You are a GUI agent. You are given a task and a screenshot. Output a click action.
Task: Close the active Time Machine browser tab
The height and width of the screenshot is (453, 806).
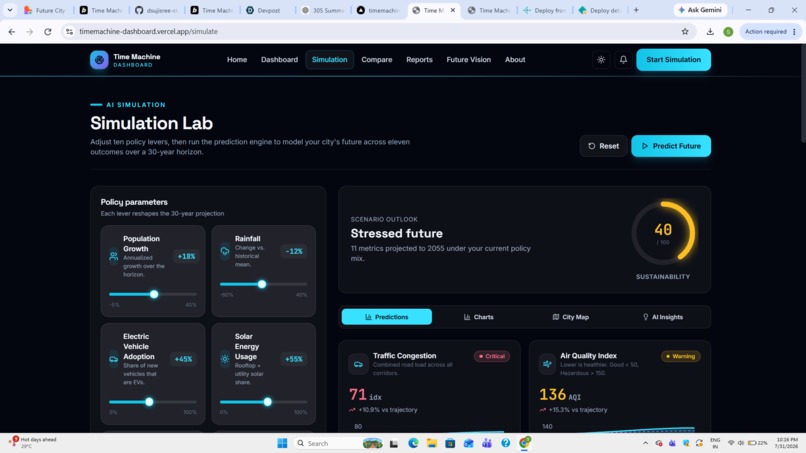click(x=453, y=10)
